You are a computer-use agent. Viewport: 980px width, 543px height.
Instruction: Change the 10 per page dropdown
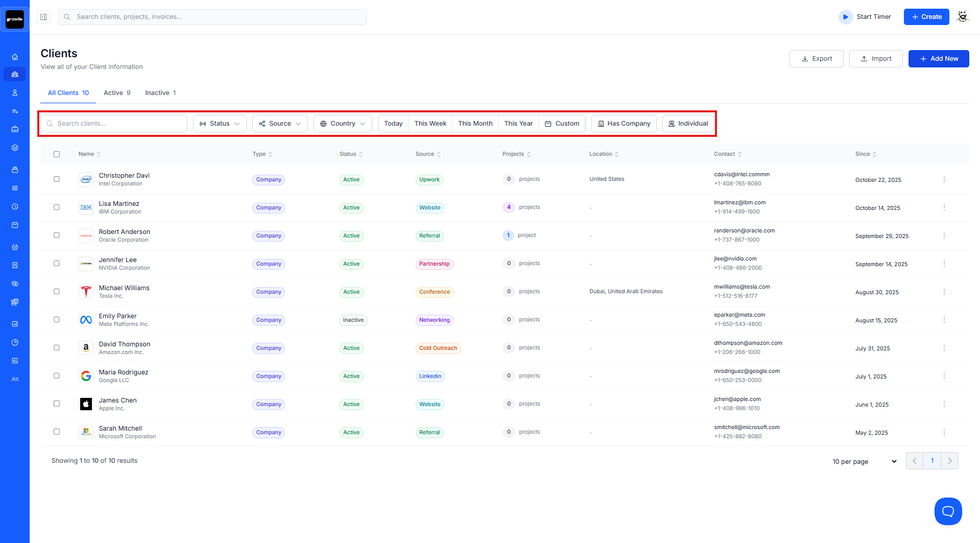[x=865, y=461]
